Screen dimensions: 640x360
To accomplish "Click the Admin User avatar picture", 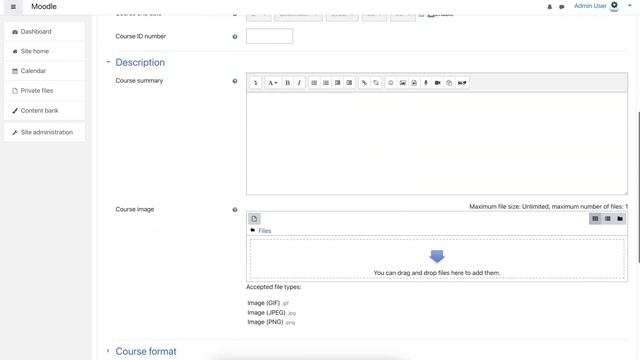I will tap(614, 6).
